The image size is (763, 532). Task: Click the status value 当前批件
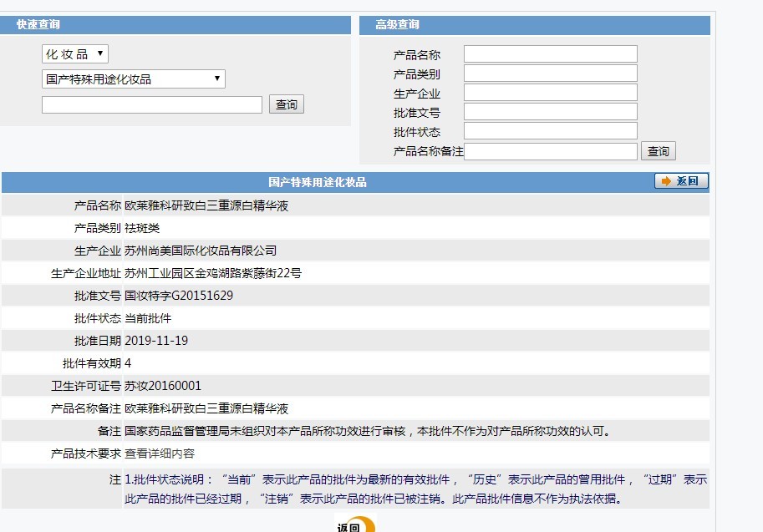148,318
